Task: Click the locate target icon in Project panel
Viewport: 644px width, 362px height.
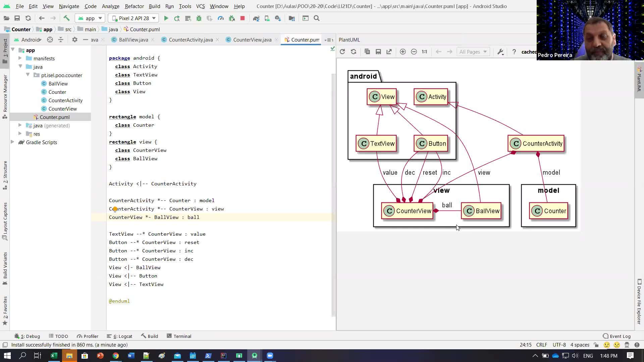Action: (50, 40)
